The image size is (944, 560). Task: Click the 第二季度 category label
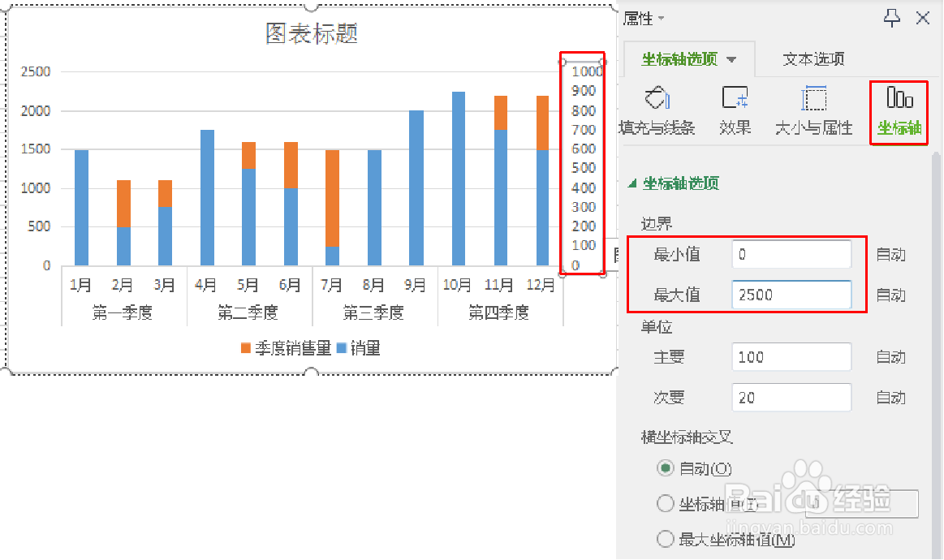click(248, 312)
